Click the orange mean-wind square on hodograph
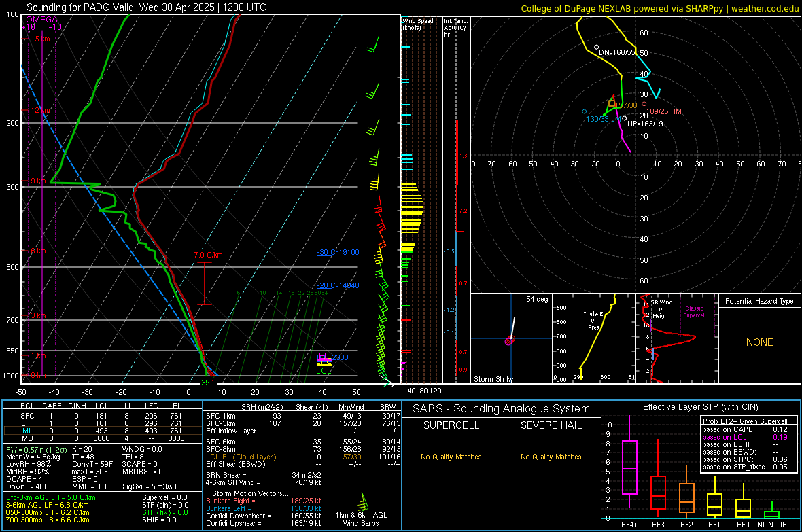Image resolution: width=802 pixels, height=532 pixels. [x=612, y=103]
